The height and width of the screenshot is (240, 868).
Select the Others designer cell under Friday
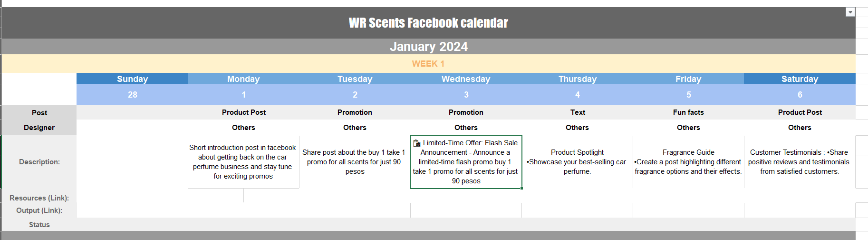coord(688,128)
